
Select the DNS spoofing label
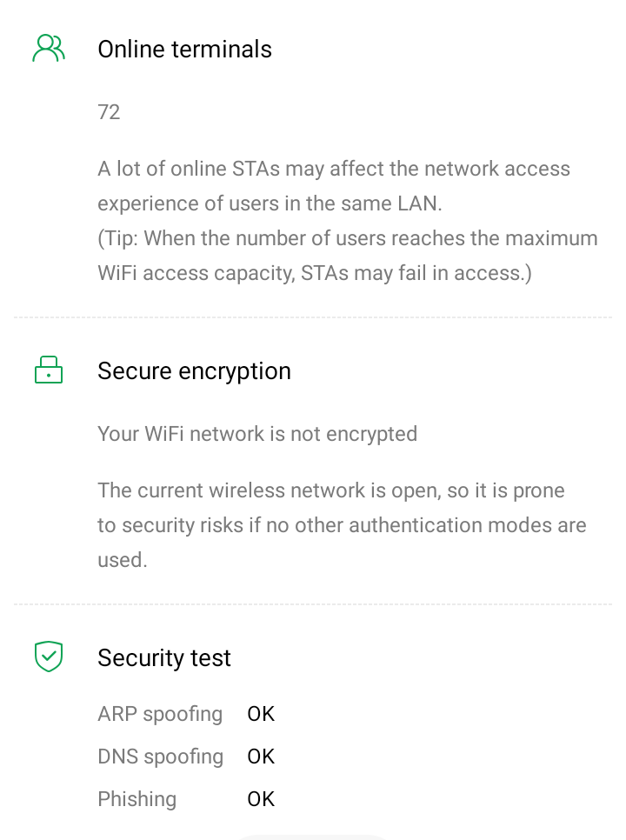[x=160, y=757]
